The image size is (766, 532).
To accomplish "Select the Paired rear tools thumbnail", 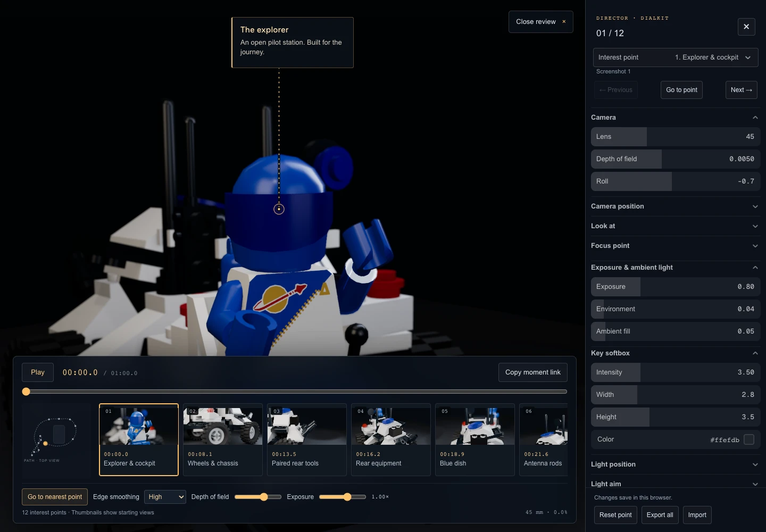I will pyautogui.click(x=307, y=440).
